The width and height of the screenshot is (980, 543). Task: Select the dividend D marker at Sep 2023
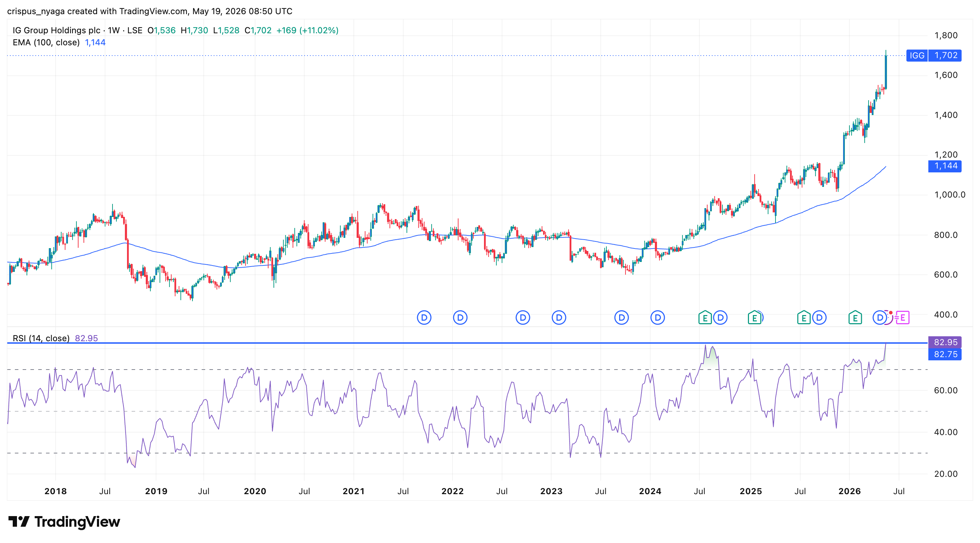pyautogui.click(x=621, y=318)
